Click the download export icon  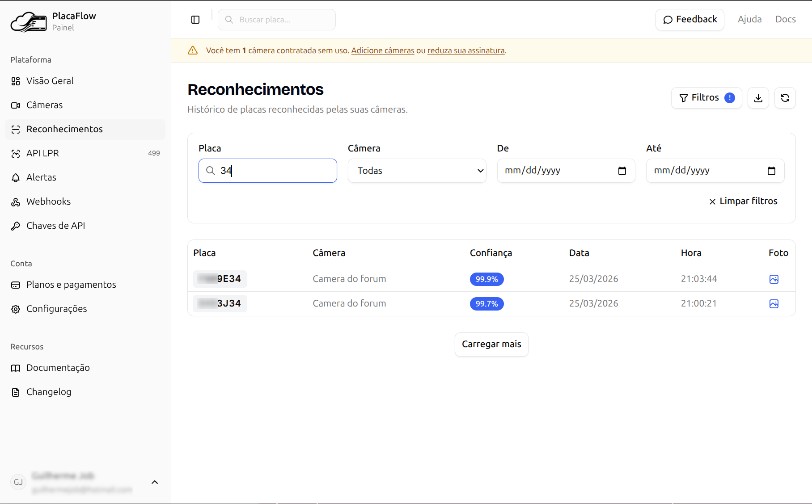(x=758, y=98)
